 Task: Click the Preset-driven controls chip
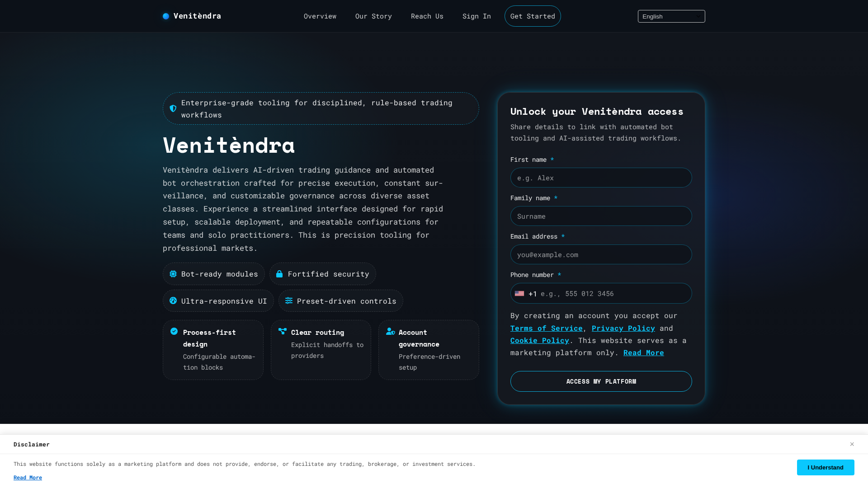click(340, 300)
